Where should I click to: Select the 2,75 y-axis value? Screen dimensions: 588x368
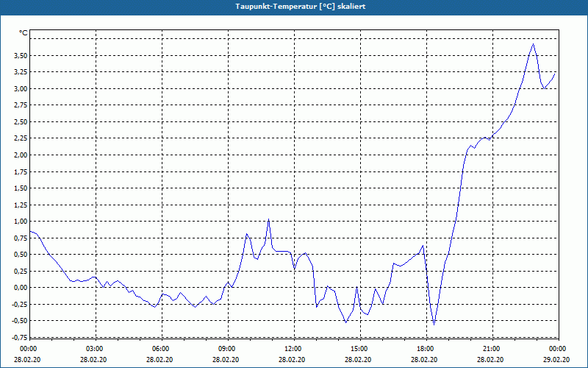(21, 105)
